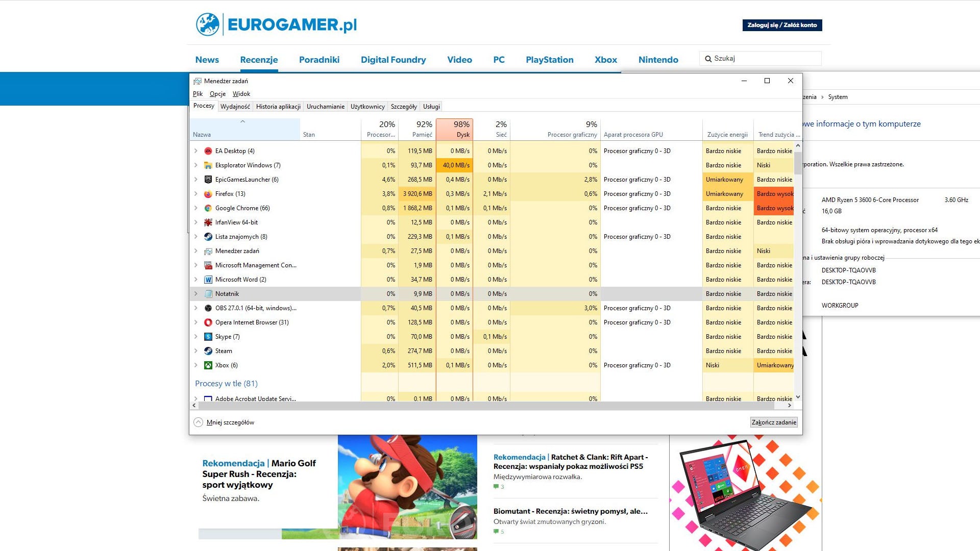The image size is (980, 551).
Task: Switch to the Wydajność tab
Action: (x=235, y=107)
